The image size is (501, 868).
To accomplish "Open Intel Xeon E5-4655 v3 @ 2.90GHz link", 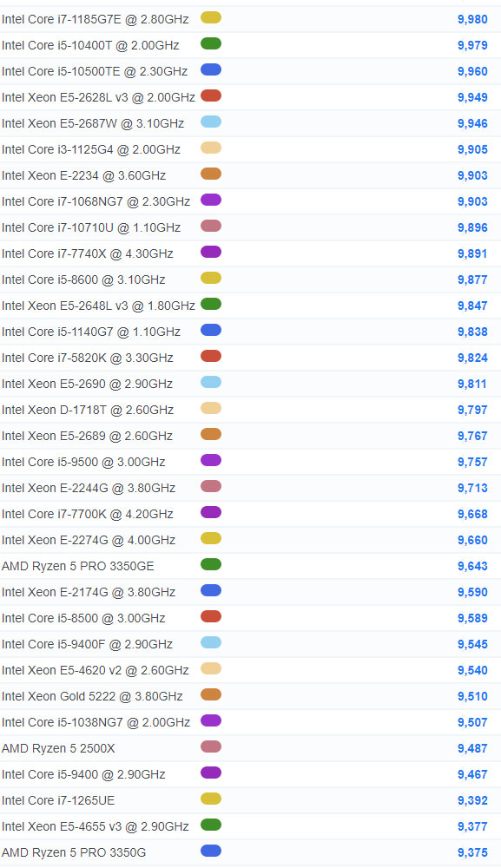I will click(x=96, y=826).
